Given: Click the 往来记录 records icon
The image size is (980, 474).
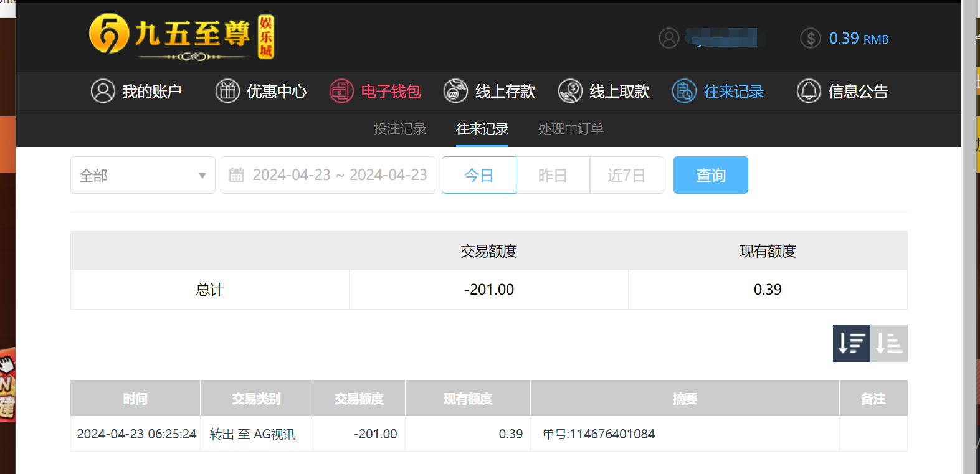Looking at the screenshot, I should (684, 91).
